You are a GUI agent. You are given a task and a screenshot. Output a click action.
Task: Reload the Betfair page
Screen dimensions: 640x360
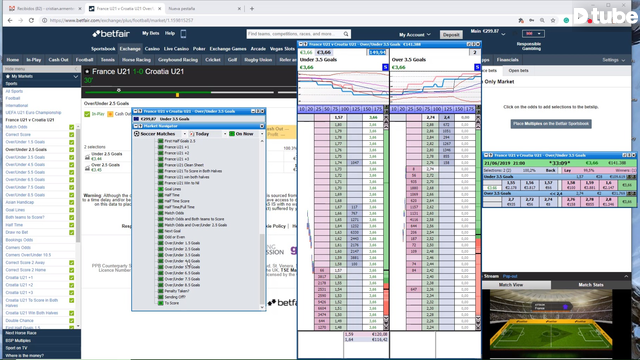tap(31, 20)
